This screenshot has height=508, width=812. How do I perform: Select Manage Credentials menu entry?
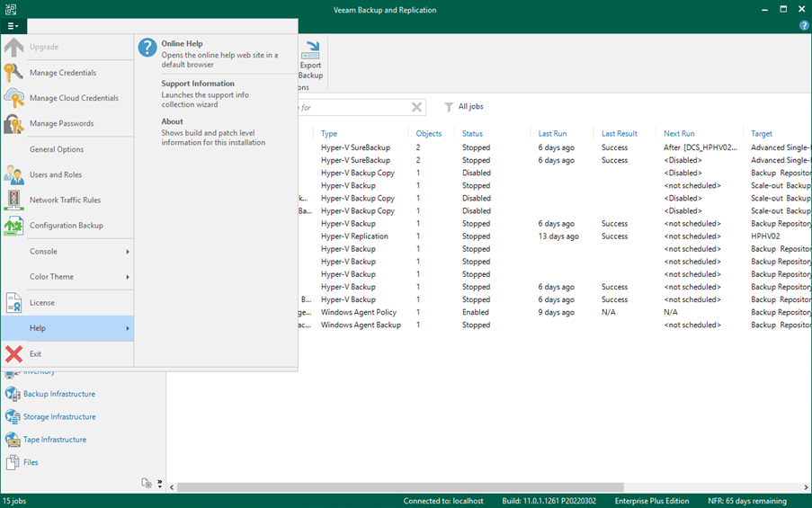(x=67, y=73)
